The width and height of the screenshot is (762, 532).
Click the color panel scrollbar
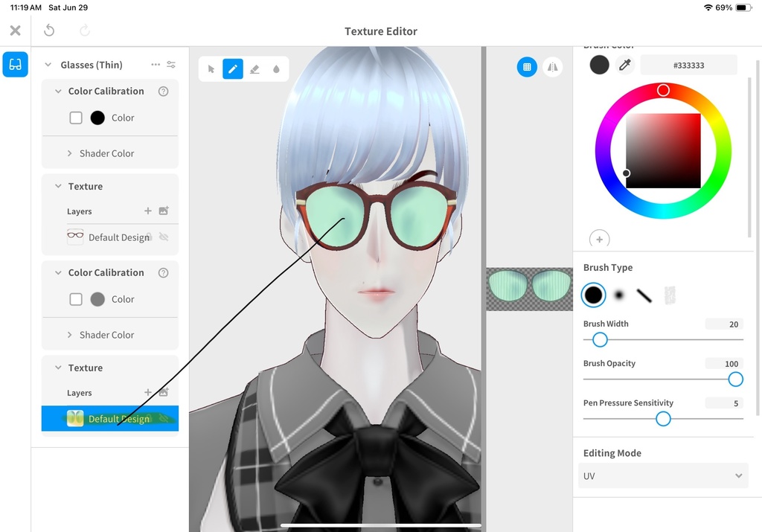(x=749, y=156)
